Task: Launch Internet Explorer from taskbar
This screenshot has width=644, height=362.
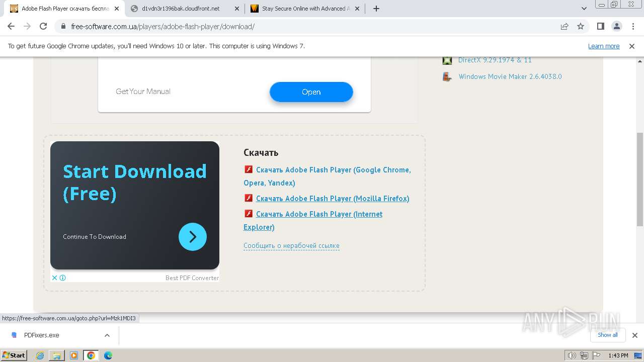Action: tap(40, 355)
